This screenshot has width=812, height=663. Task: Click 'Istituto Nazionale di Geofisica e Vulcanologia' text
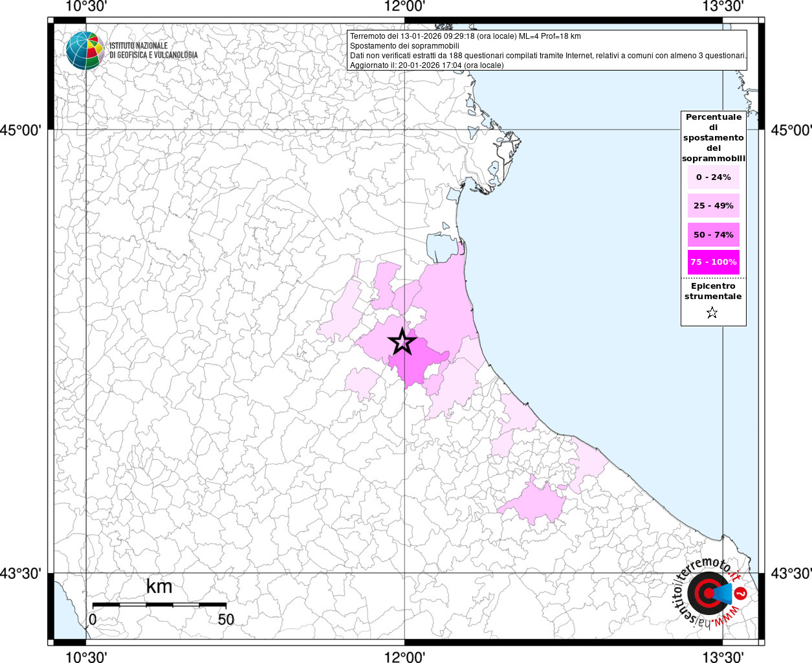(x=153, y=51)
